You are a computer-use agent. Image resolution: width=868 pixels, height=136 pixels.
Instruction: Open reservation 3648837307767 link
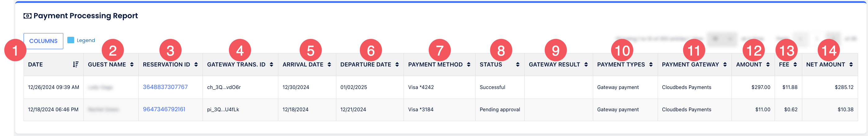pos(165,87)
